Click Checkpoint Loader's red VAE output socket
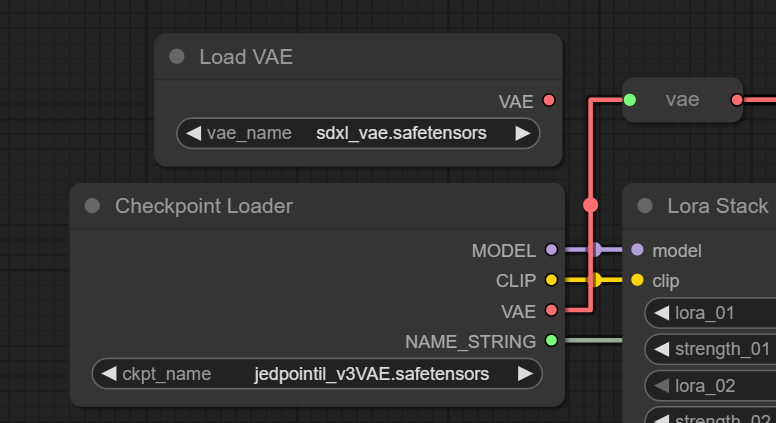The width and height of the screenshot is (776, 423). (550, 311)
